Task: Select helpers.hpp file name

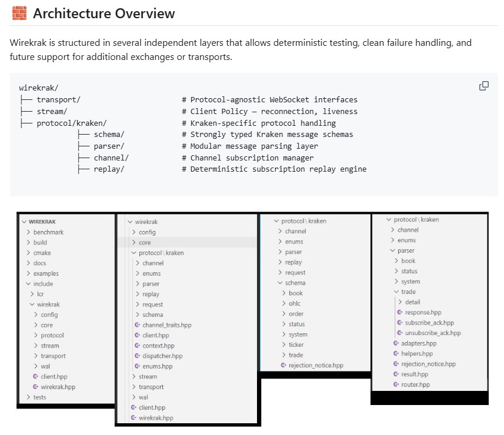Action: point(417,353)
